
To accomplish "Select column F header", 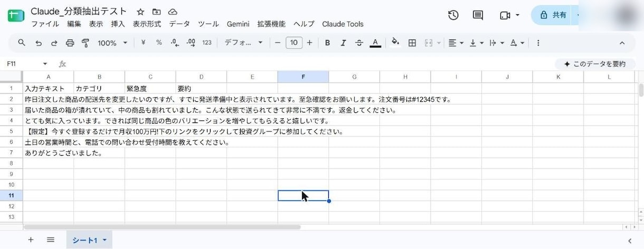I will (303, 77).
